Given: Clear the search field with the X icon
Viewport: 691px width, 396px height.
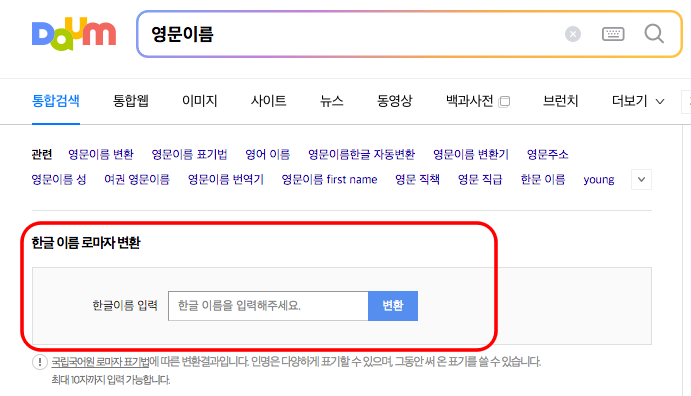Looking at the screenshot, I should pos(572,34).
